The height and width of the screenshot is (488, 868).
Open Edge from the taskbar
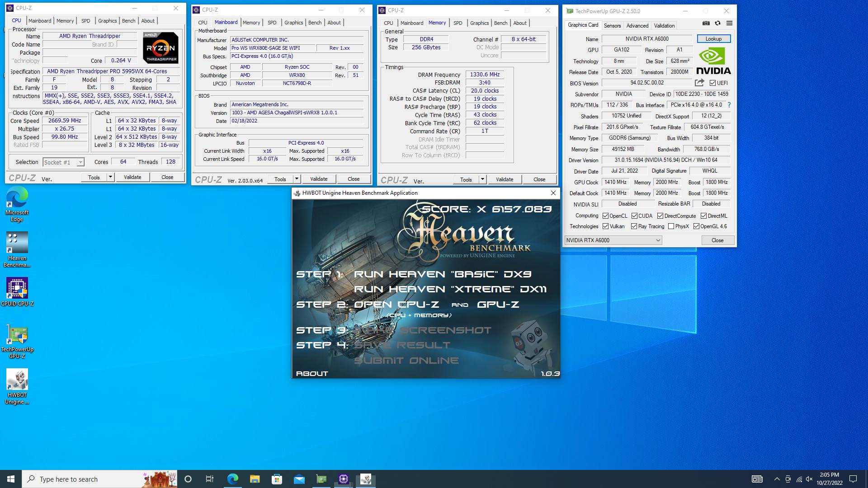[232, 479]
